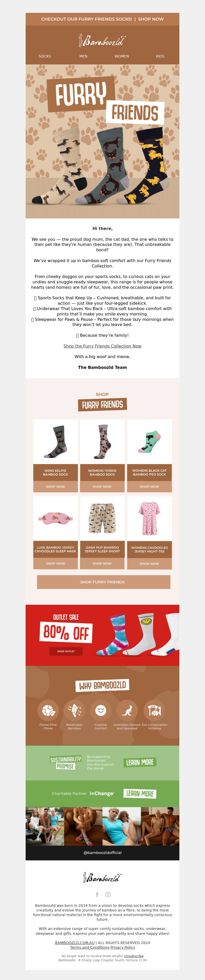The image size is (205, 980).
Task: Click the Australian Owned kangaroo icon
Action: tap(127, 710)
